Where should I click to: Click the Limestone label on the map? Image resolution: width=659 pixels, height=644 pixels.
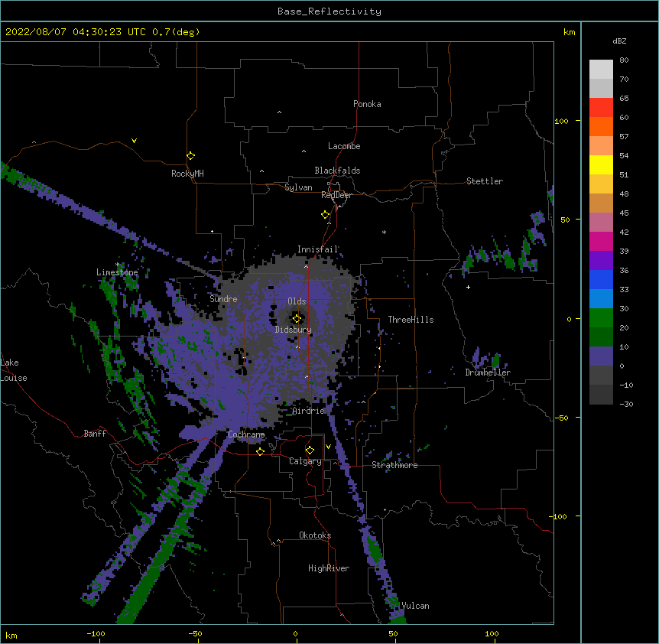pyautogui.click(x=117, y=272)
